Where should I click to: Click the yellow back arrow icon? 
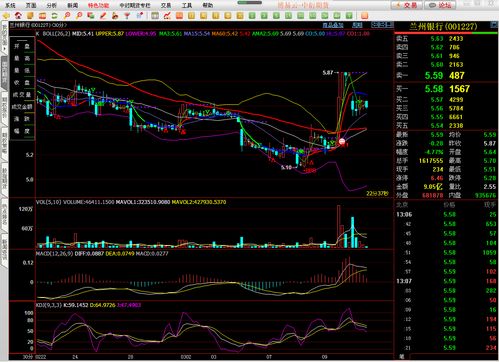pos(6,15)
